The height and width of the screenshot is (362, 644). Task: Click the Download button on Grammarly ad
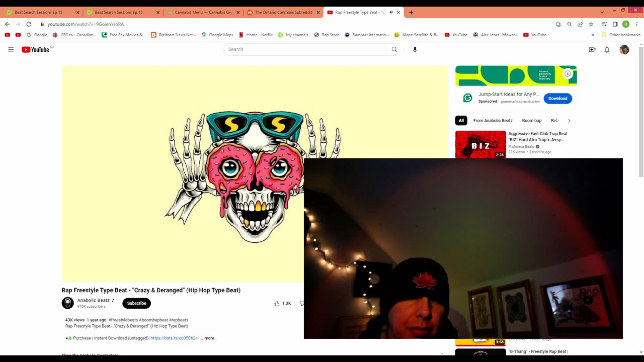tap(557, 99)
